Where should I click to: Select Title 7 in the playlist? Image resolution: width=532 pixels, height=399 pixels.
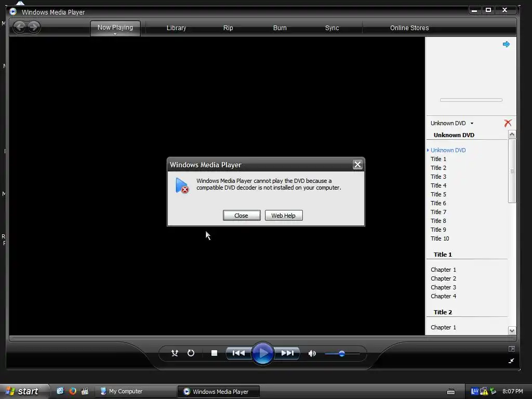438,212
